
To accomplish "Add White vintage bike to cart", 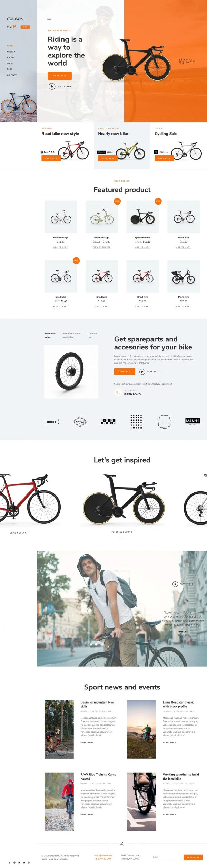I will tap(61, 247).
